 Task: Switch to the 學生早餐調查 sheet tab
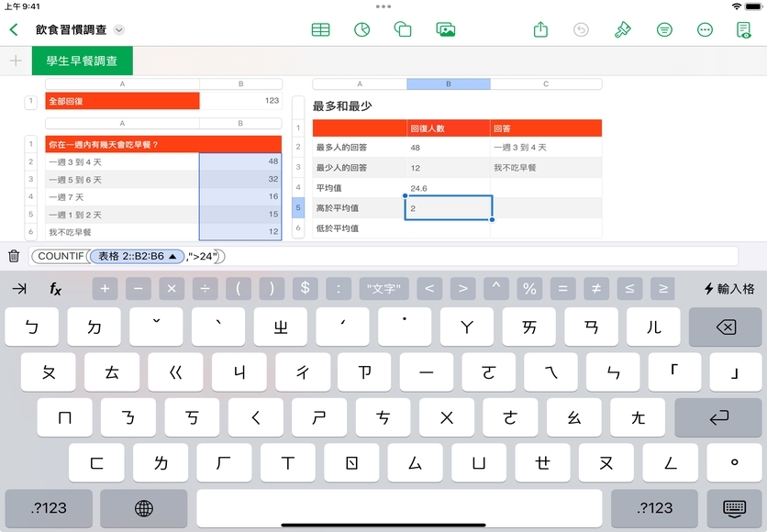tap(82, 61)
